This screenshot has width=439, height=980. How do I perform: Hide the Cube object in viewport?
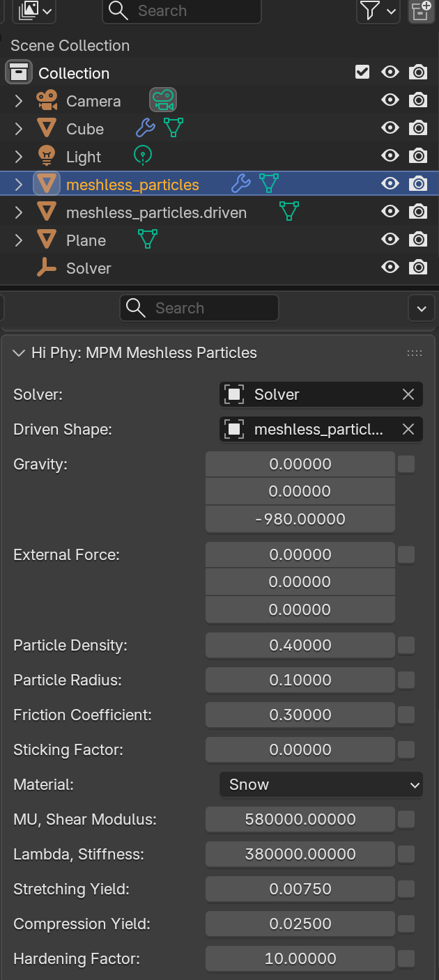point(390,128)
